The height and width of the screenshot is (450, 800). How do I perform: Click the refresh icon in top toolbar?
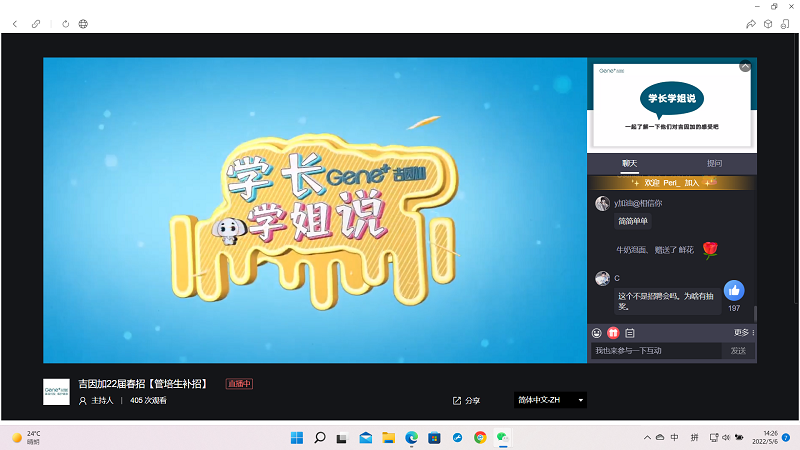pyautogui.click(x=66, y=23)
